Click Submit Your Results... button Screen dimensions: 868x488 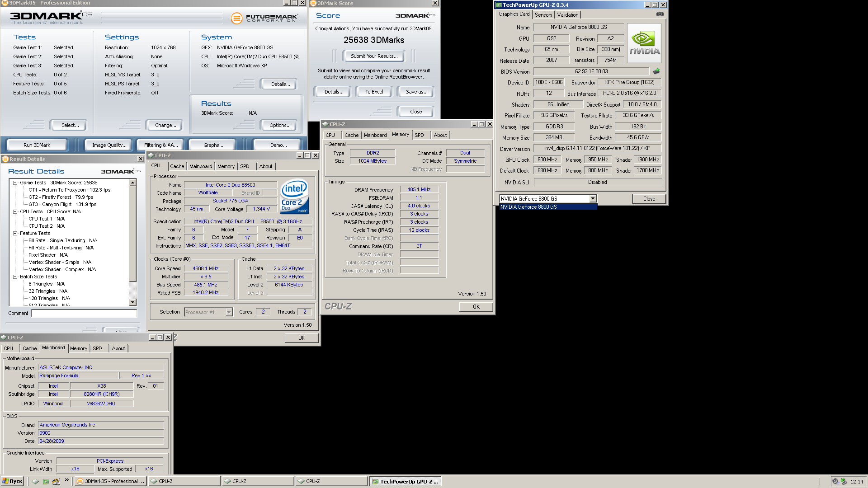(x=374, y=56)
